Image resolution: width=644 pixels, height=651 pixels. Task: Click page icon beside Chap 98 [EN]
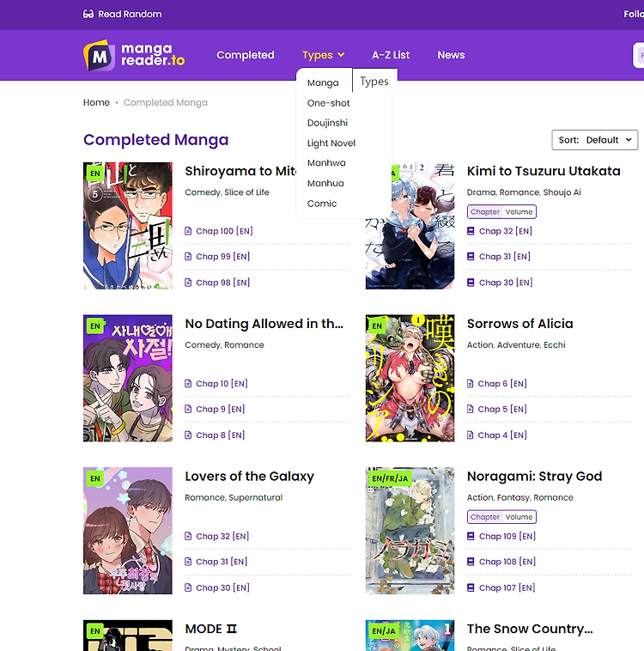pyautogui.click(x=188, y=283)
